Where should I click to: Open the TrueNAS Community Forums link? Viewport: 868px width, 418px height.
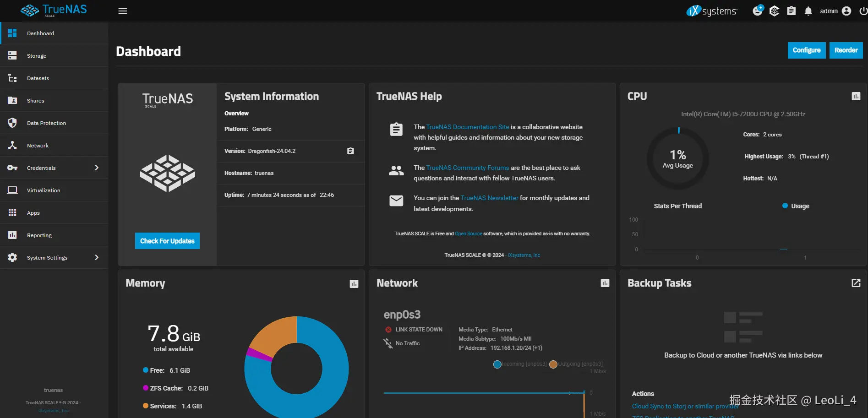point(468,168)
